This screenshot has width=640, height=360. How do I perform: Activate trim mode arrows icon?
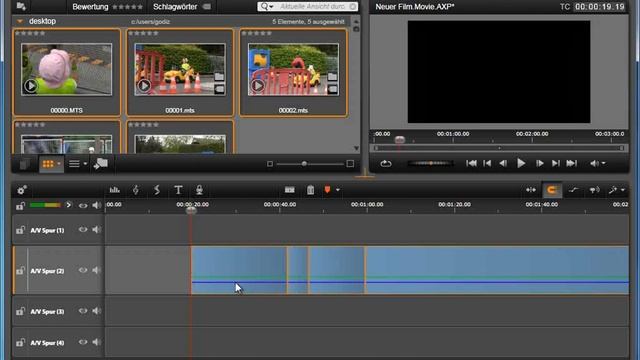click(531, 190)
